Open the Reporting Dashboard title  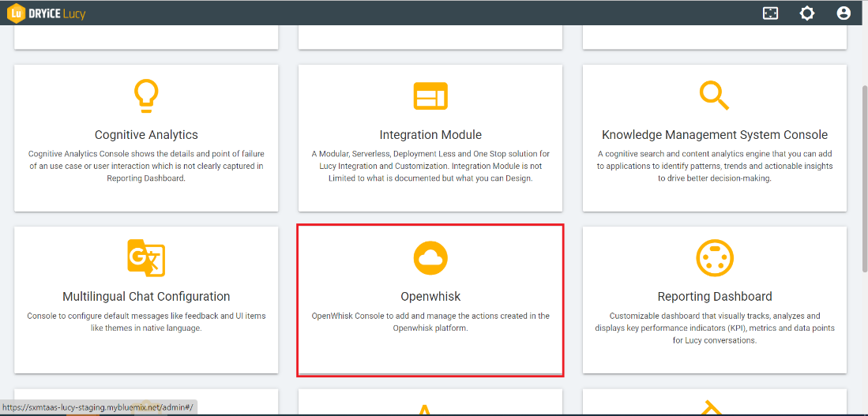(x=715, y=297)
